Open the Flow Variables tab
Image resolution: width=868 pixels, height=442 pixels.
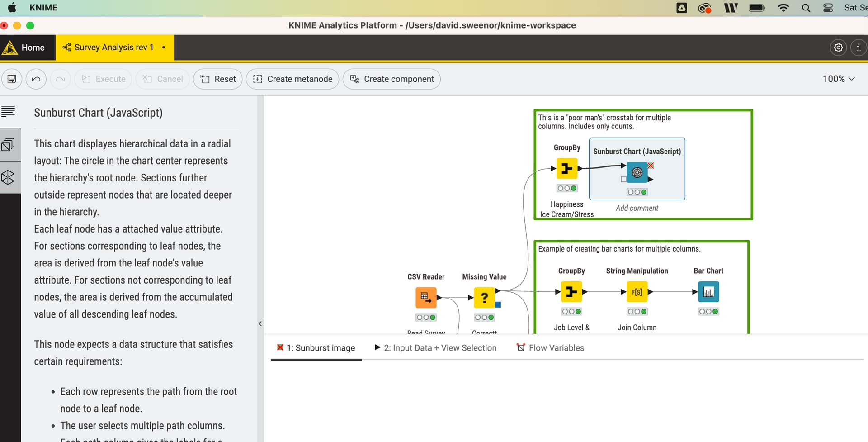pyautogui.click(x=551, y=348)
